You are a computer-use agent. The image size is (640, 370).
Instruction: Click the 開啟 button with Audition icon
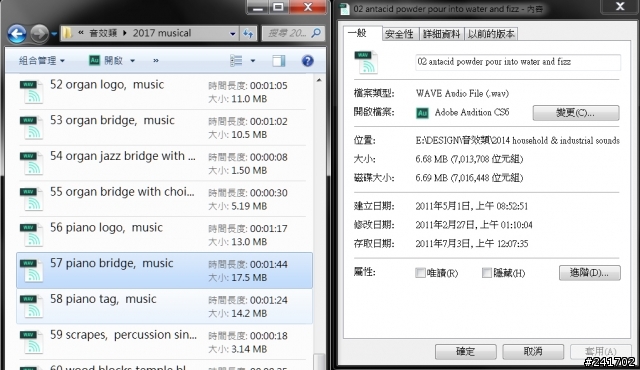click(106, 61)
